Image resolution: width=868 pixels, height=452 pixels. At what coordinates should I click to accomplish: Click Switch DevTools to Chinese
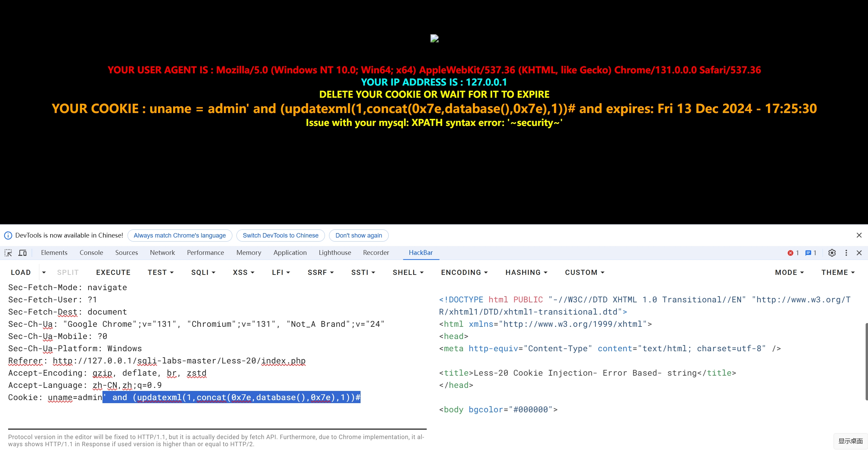[x=280, y=236]
